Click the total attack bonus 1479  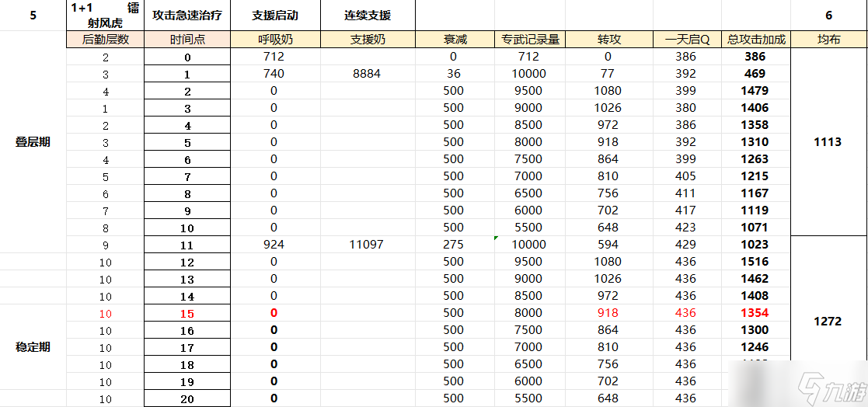[755, 91]
